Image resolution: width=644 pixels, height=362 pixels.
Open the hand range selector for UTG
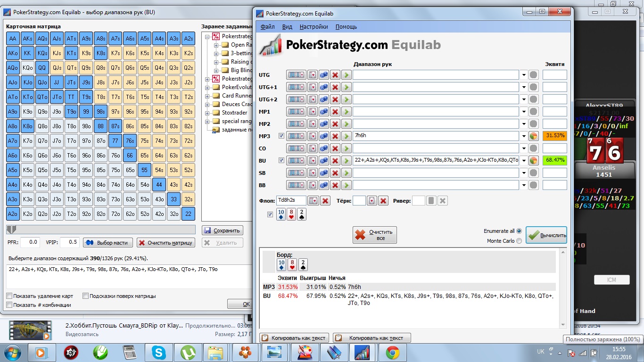(x=296, y=75)
